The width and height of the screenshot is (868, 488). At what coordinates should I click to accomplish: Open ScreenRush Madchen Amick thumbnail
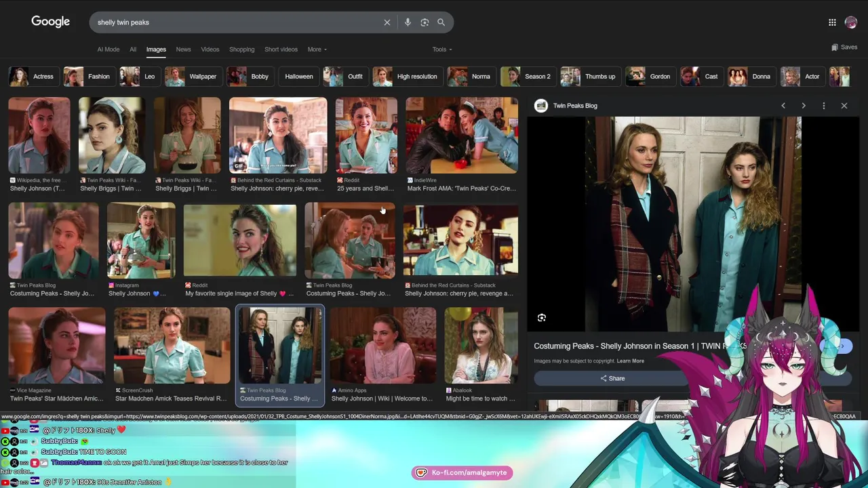click(x=172, y=346)
